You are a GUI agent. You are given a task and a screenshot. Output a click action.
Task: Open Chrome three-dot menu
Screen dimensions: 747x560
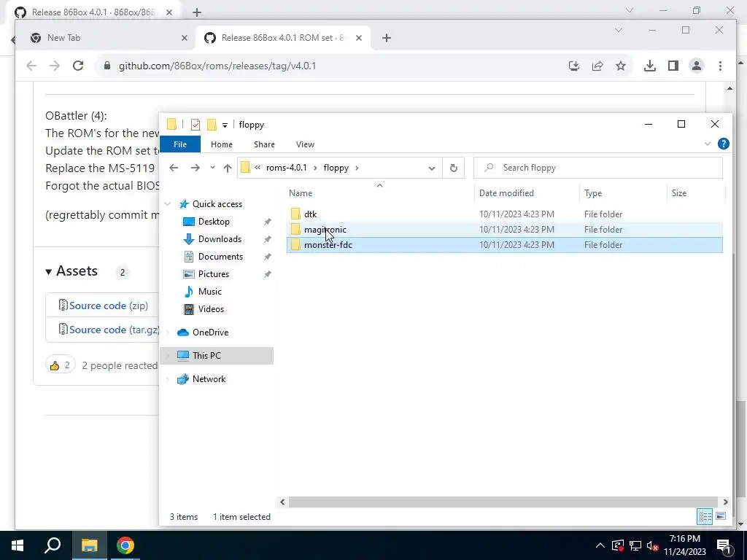(x=720, y=66)
